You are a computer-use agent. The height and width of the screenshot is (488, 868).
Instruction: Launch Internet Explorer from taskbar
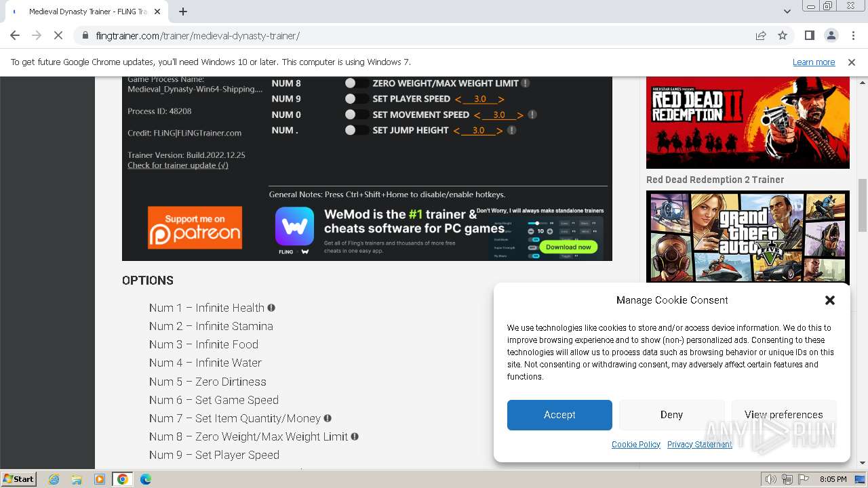coord(54,479)
